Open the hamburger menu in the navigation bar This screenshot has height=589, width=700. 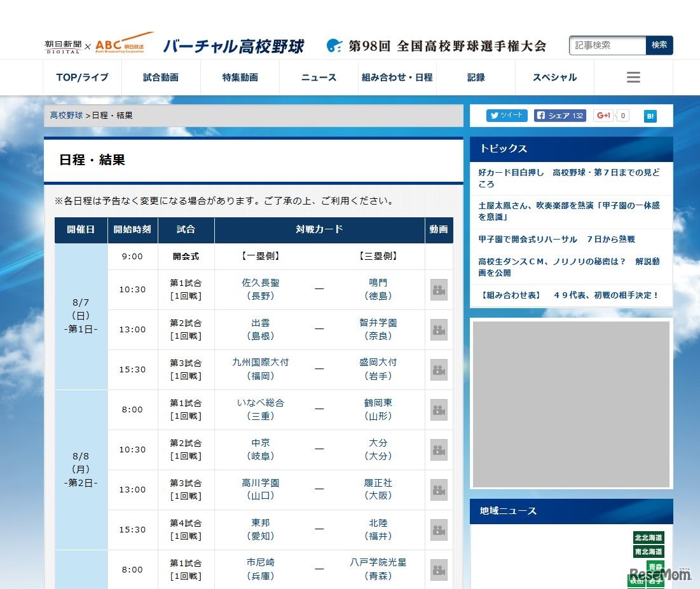tap(633, 77)
